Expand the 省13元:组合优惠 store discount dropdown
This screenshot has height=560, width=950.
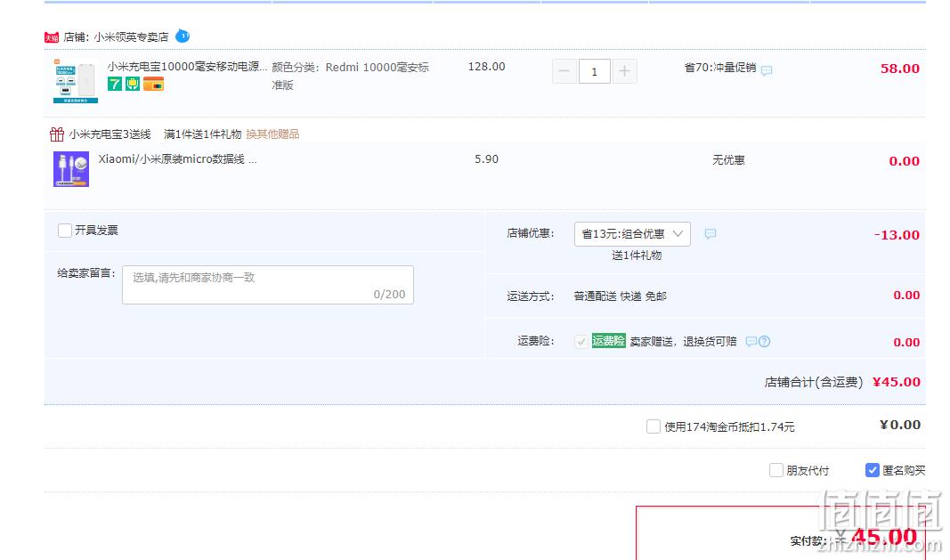pos(632,234)
